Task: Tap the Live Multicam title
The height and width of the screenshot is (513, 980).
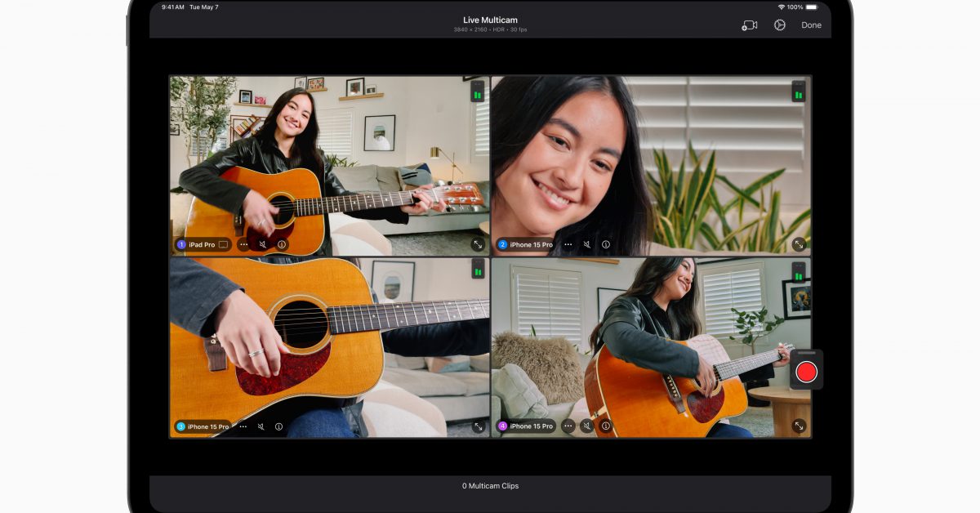Action: point(490,20)
